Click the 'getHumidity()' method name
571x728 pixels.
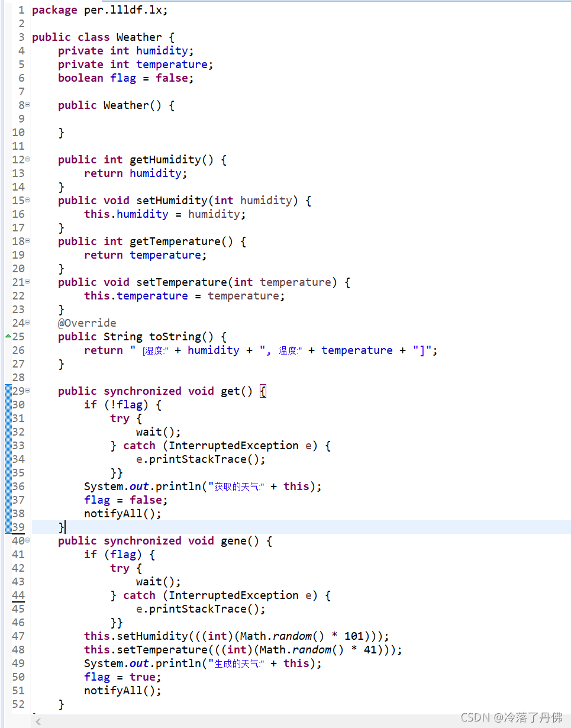(x=172, y=160)
